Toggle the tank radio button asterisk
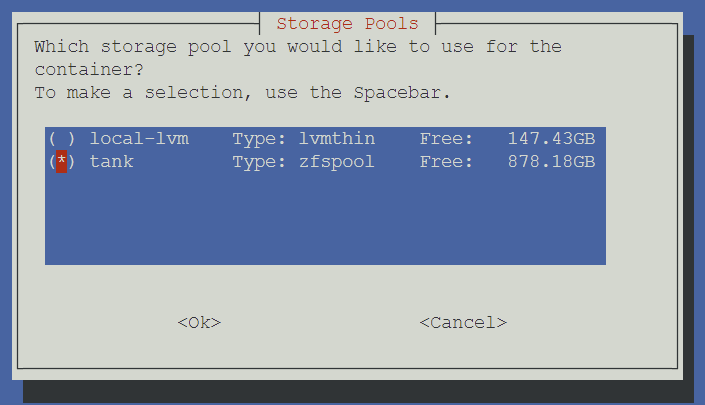 [x=62, y=162]
